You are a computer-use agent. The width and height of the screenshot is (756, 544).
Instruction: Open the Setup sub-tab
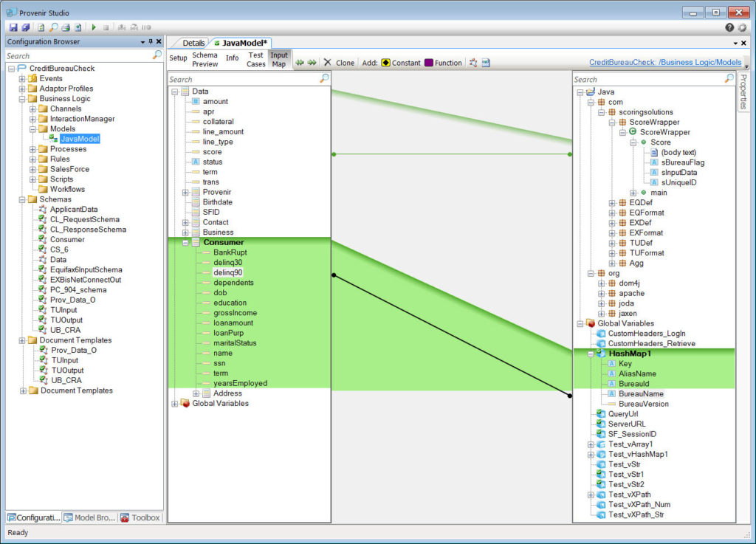pos(178,58)
